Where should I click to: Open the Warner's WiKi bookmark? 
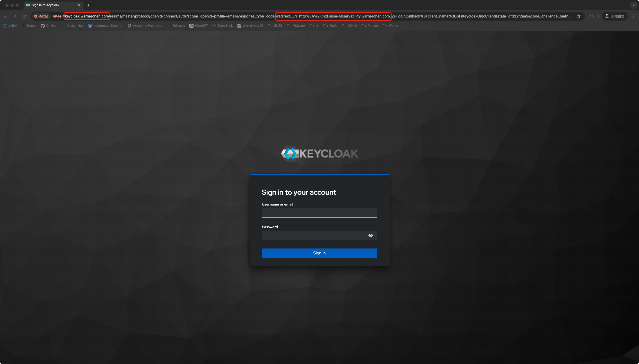(x=250, y=26)
